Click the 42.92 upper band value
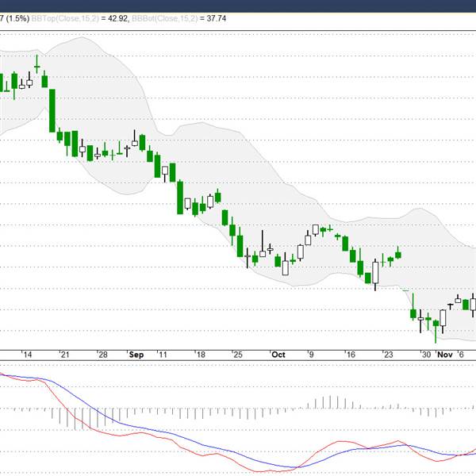The image size is (476, 476). tap(117, 18)
